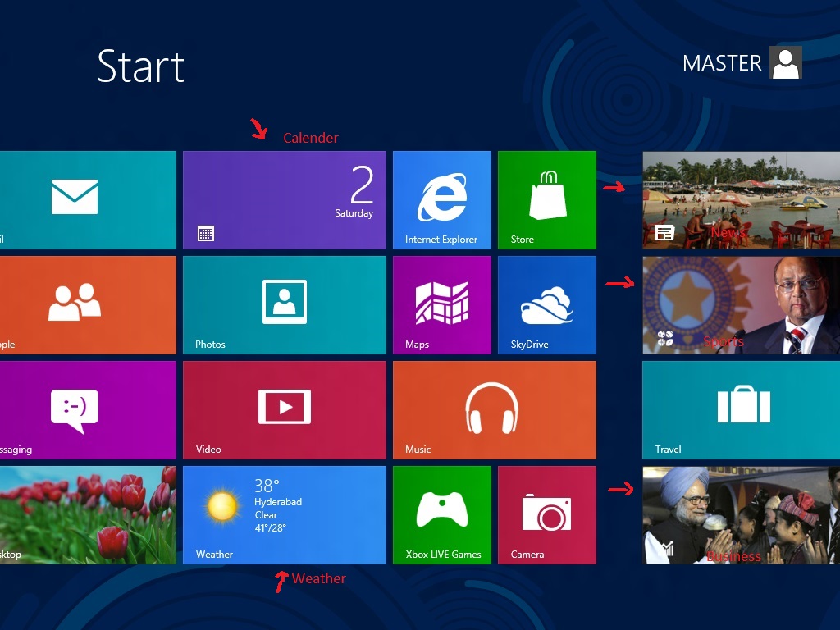
Task: Open the Messaging tile
Action: pyautogui.click(x=88, y=410)
